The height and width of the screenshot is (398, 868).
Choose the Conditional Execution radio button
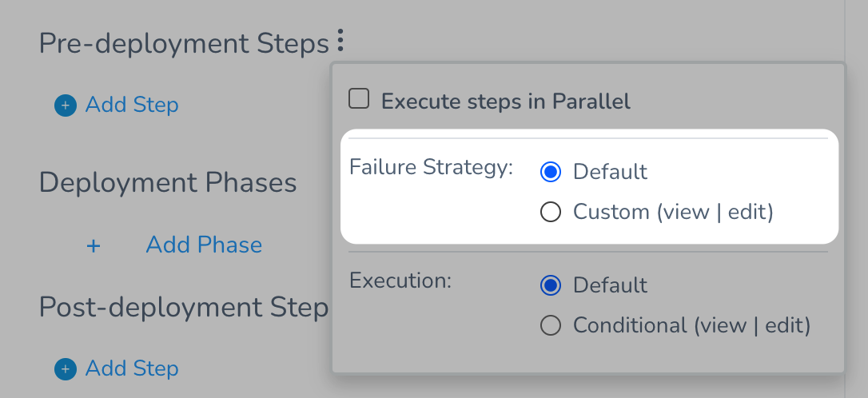coord(550,325)
